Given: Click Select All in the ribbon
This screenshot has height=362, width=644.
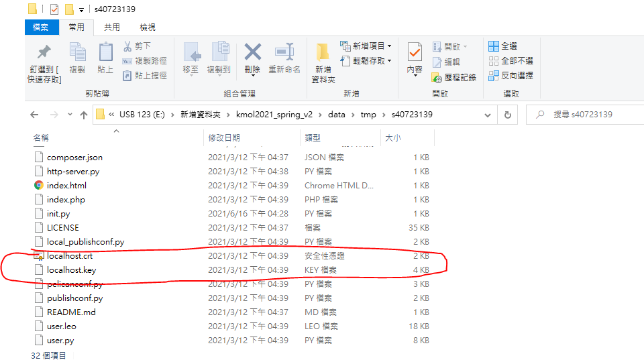Looking at the screenshot, I should tap(502, 46).
